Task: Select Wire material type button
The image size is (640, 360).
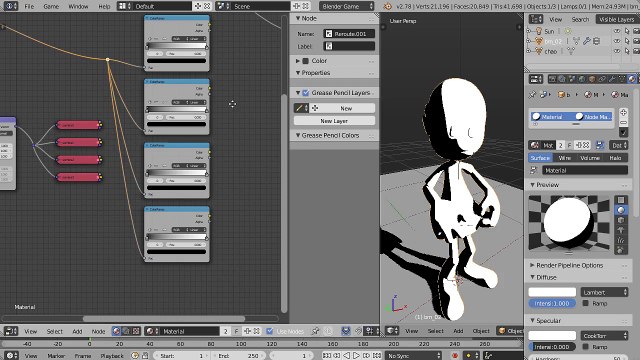Action: coord(565,158)
